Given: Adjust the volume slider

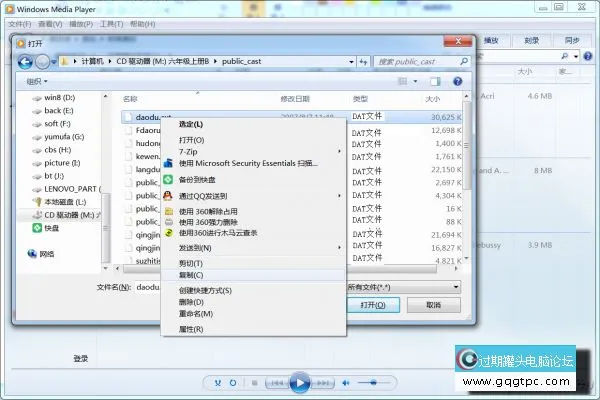Looking at the screenshot, I should (x=373, y=382).
